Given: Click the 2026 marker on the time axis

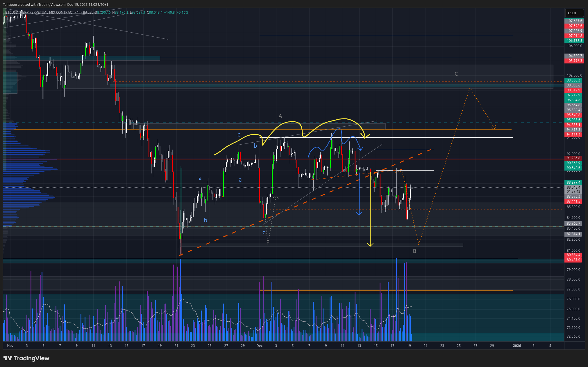Looking at the screenshot, I should [517, 346].
